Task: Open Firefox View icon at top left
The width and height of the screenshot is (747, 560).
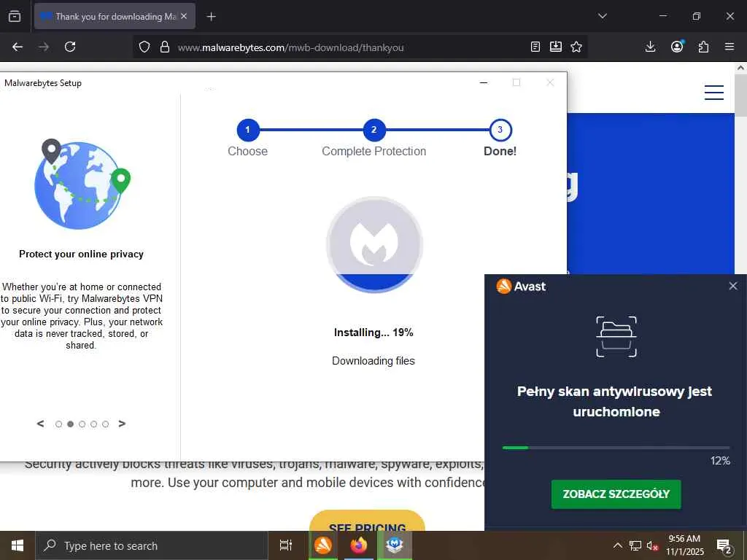Action: [x=15, y=16]
